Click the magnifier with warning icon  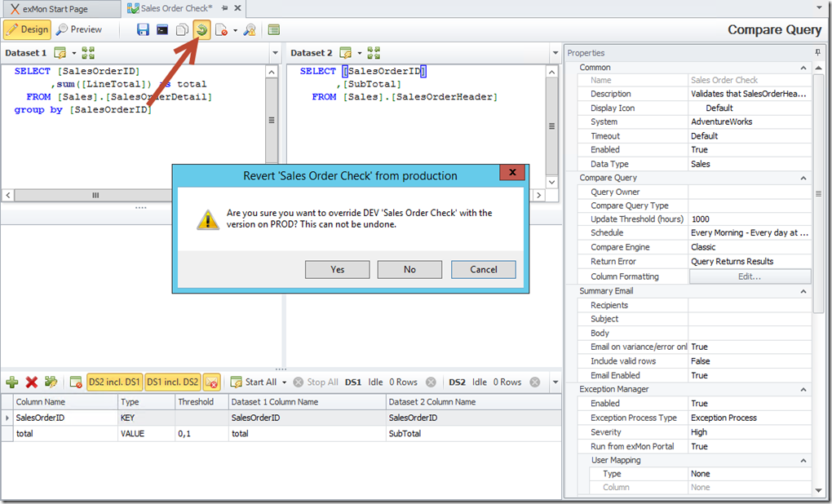click(250, 29)
